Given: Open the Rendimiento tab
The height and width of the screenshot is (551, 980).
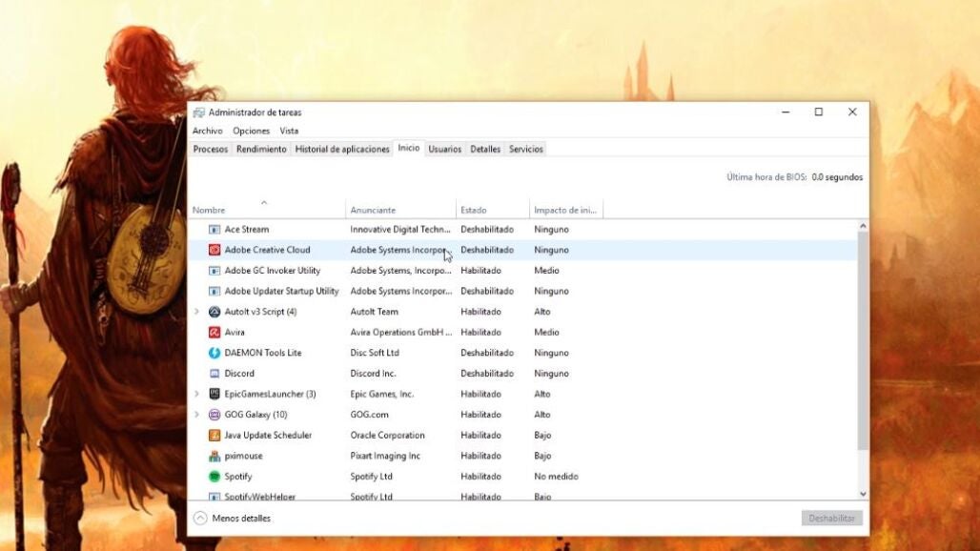Looking at the screenshot, I should pyautogui.click(x=261, y=150).
